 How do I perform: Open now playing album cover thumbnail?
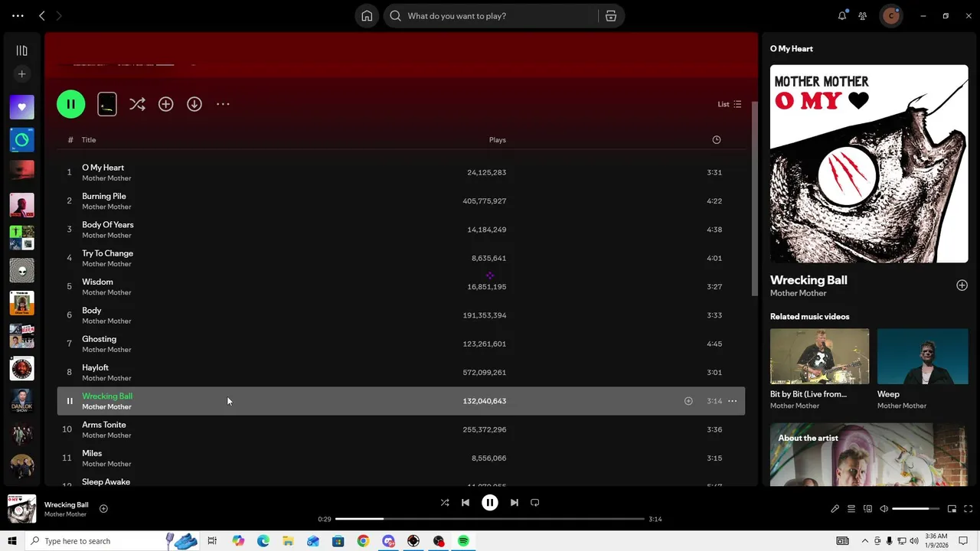point(21,509)
